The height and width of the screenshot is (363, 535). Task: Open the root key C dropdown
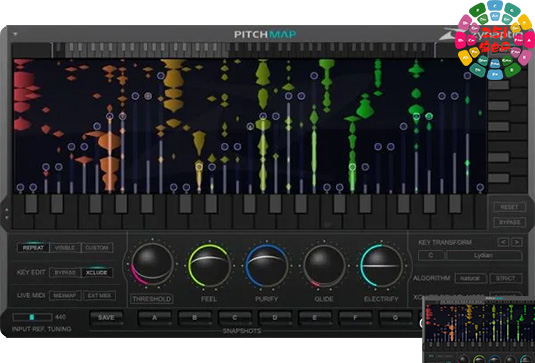431,255
